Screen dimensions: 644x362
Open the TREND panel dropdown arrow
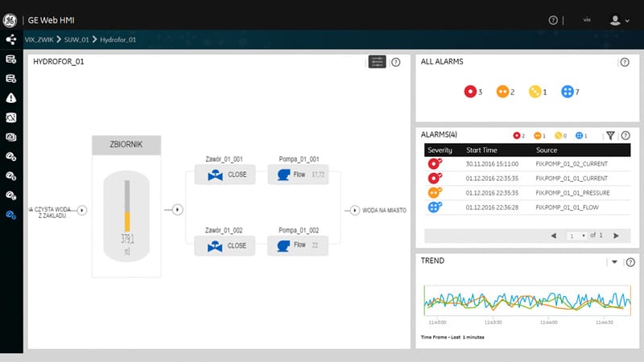click(614, 262)
